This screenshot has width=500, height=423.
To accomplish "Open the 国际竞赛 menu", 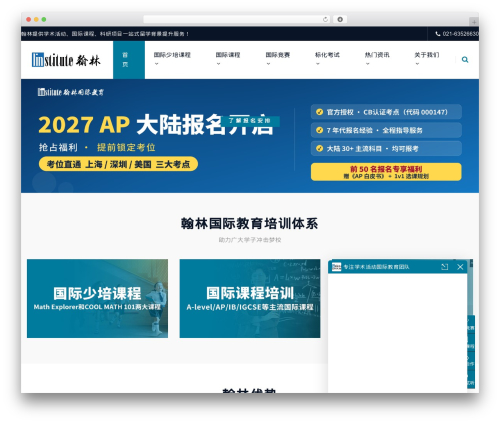I will [278, 55].
